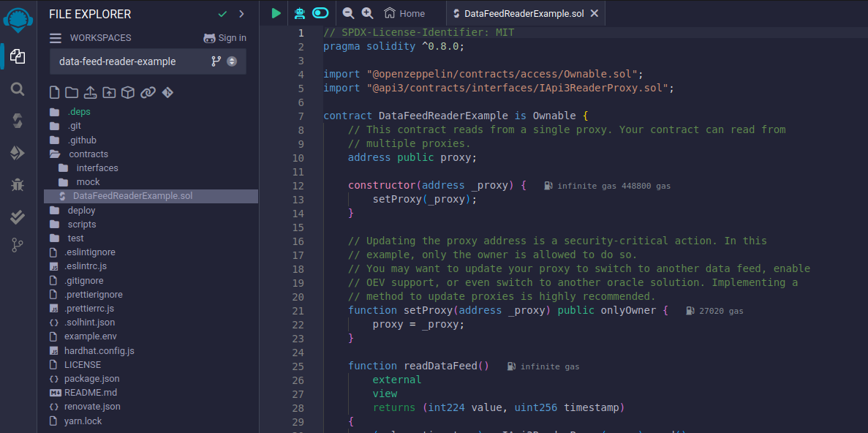This screenshot has width=868, height=433.
Task: Expand the scripts folder
Action: coord(81,225)
